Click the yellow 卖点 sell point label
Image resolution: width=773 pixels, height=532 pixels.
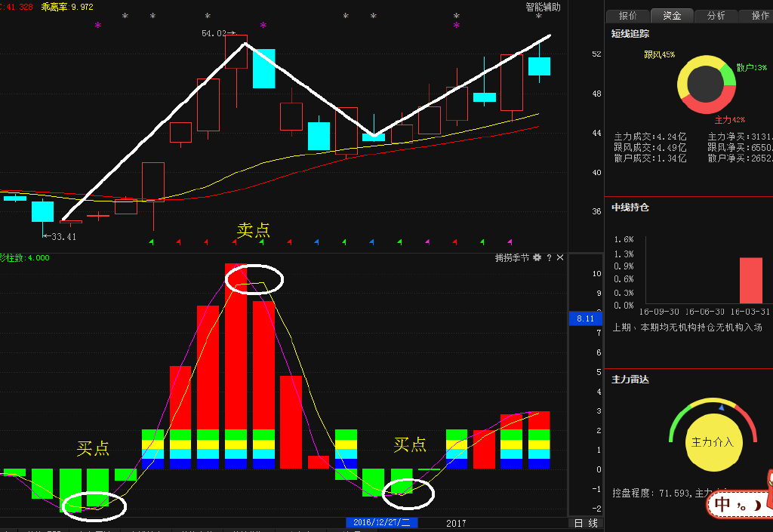pos(253,231)
